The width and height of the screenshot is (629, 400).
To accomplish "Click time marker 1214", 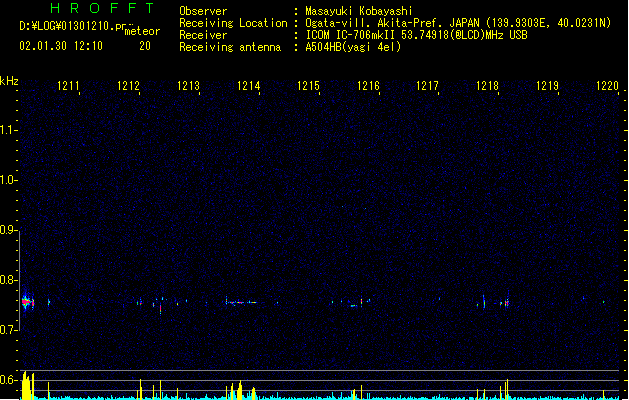I will pyautogui.click(x=248, y=86).
